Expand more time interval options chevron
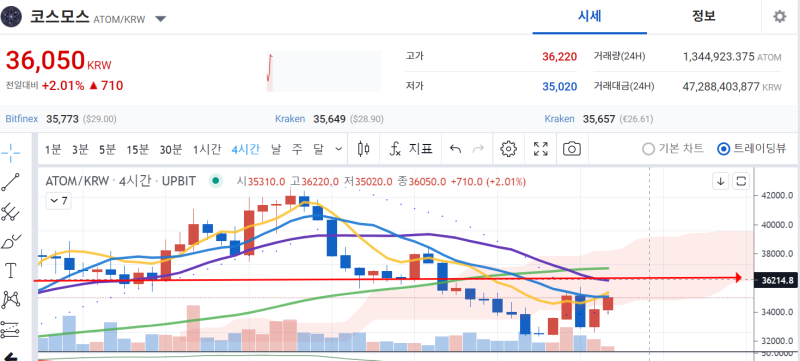 (x=338, y=149)
